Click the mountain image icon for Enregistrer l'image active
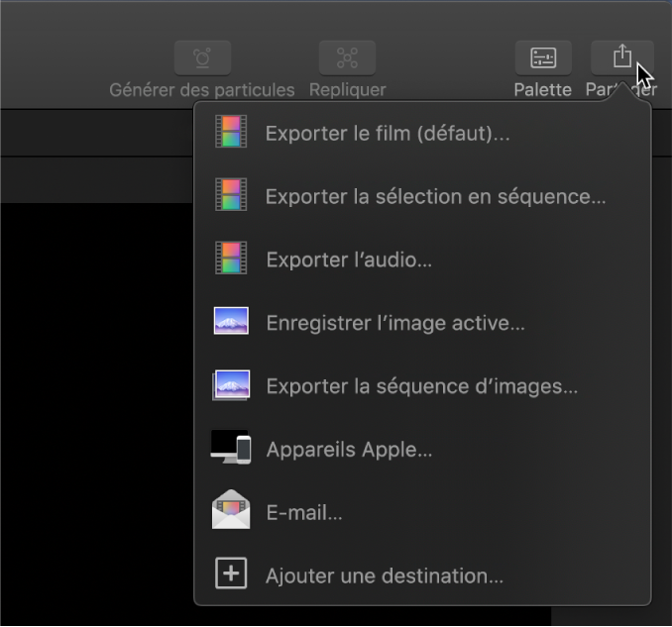 point(231,322)
